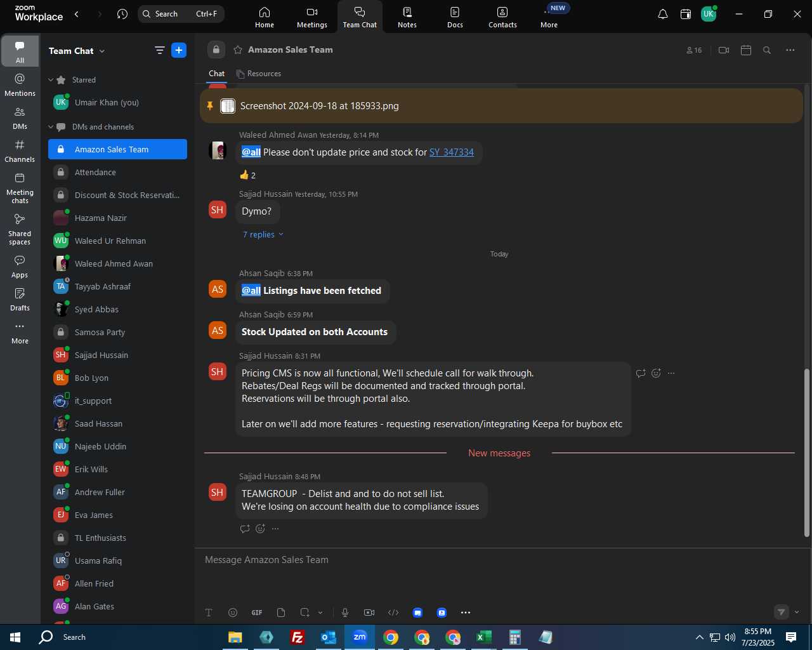Create new chat with plus button
812x650 pixels.
pyautogui.click(x=179, y=51)
